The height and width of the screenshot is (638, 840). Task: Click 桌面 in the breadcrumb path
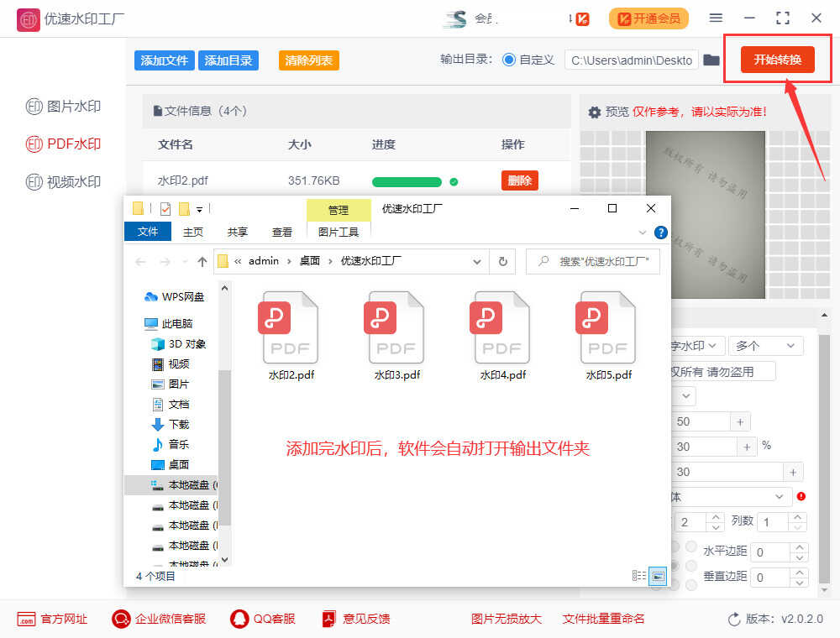[310, 261]
